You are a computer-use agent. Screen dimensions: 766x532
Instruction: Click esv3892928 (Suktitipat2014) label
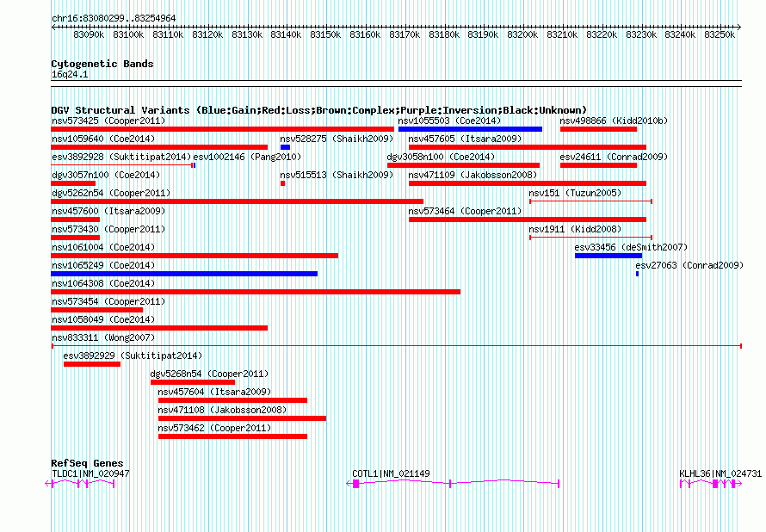pyautogui.click(x=121, y=157)
